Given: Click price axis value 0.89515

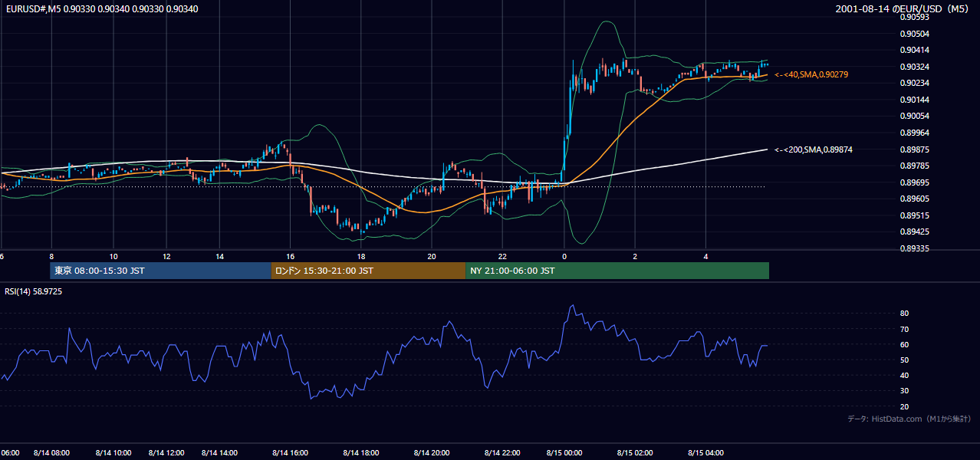Looking at the screenshot, I should coord(914,215).
